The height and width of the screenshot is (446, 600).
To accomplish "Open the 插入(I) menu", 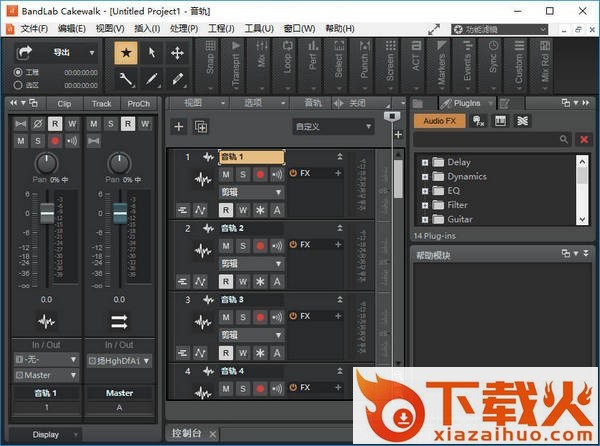I will point(147,29).
